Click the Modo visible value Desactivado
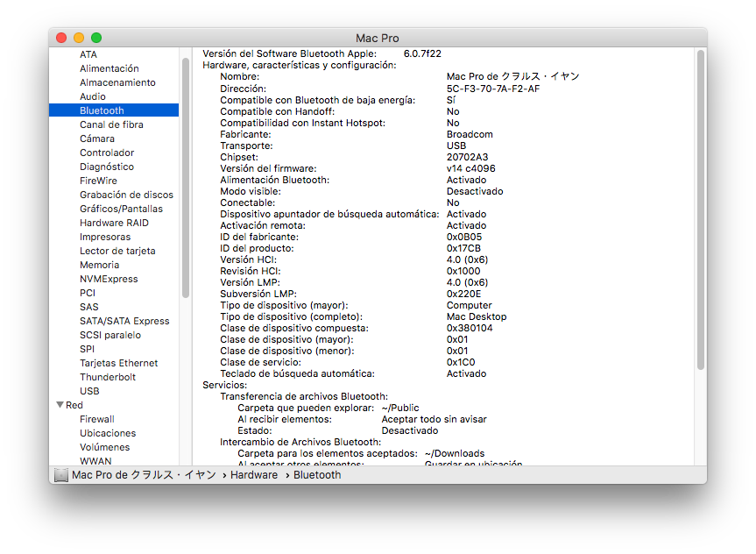756x554 pixels. (x=475, y=191)
